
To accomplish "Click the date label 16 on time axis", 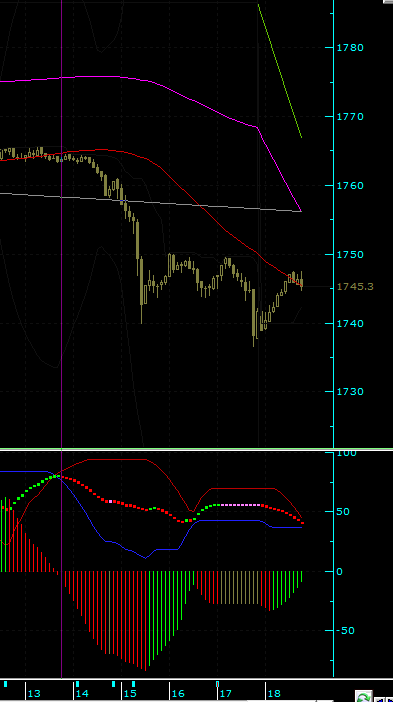I will 178,693.
